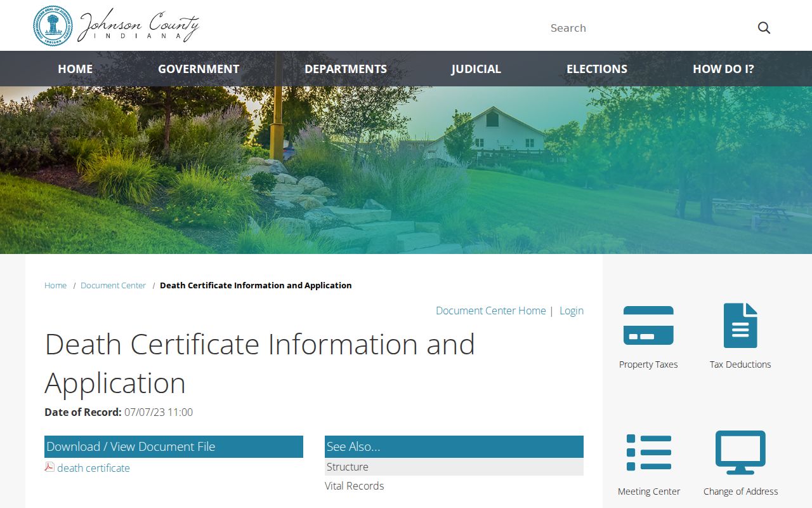Open the Change of Address monitor icon
The image size is (812, 508).
click(x=740, y=453)
